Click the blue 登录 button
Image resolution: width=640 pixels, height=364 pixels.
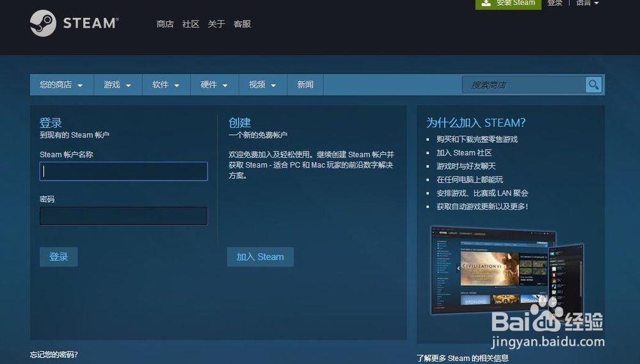point(58,257)
